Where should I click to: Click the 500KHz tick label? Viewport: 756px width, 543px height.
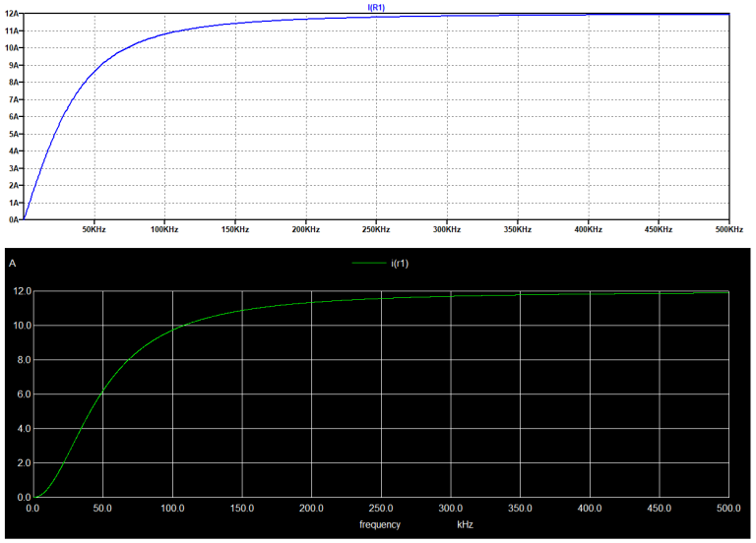click(727, 229)
